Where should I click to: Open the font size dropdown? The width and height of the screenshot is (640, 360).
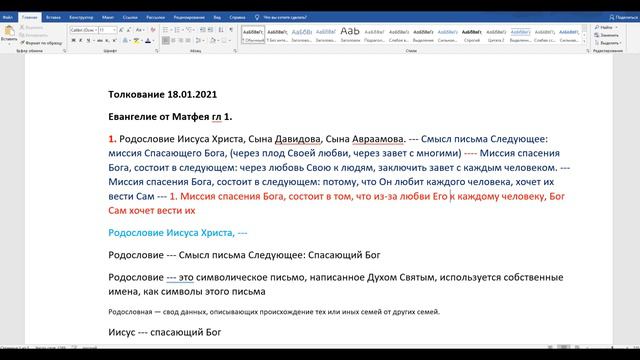pos(114,30)
